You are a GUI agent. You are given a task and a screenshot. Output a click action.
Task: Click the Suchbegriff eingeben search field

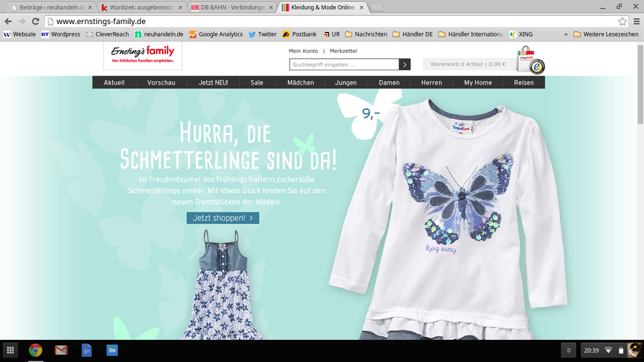(x=344, y=64)
